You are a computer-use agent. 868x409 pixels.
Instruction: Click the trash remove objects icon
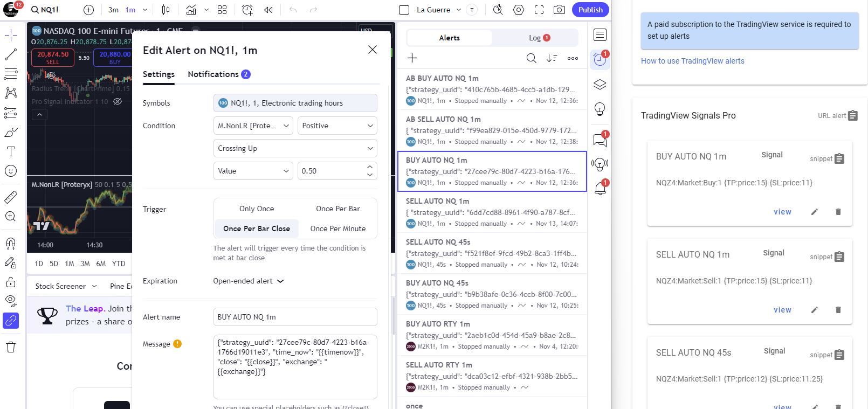pyautogui.click(x=11, y=347)
